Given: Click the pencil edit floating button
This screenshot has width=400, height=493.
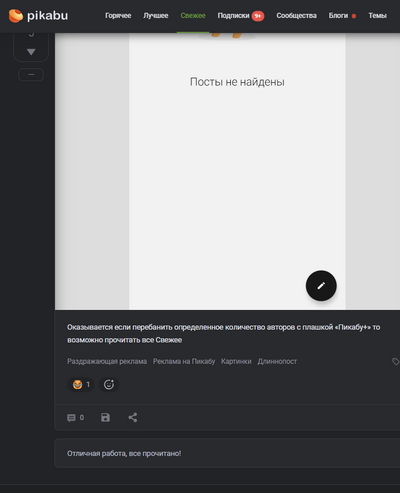Looking at the screenshot, I should coord(321,286).
